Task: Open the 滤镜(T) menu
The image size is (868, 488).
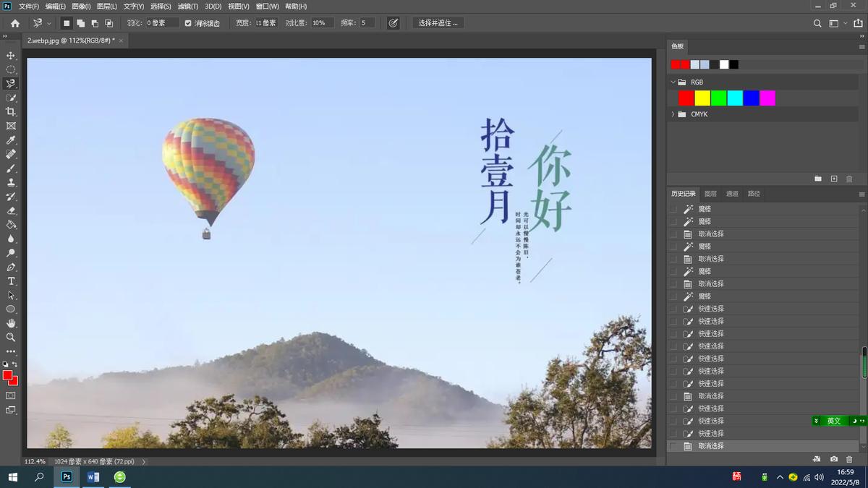Action: 188,6
